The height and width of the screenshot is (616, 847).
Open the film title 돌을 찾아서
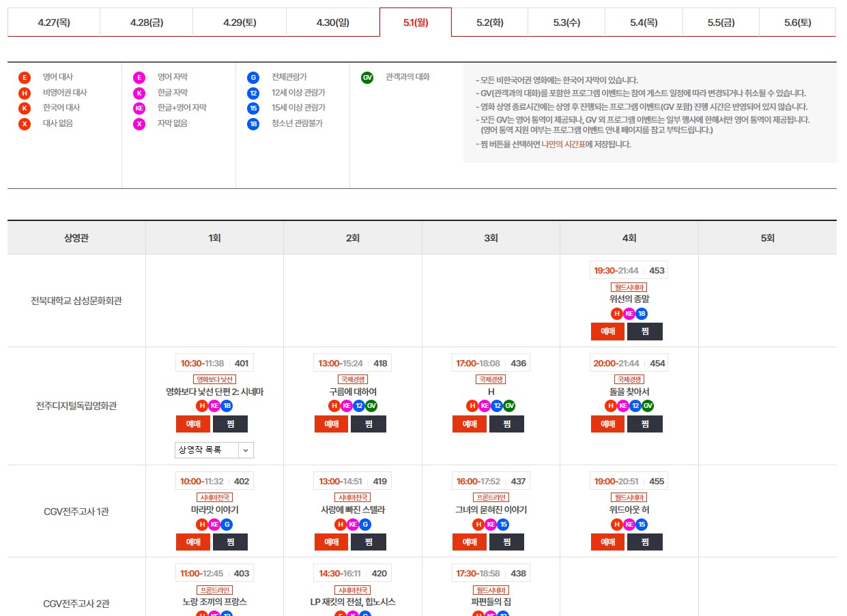click(x=629, y=392)
